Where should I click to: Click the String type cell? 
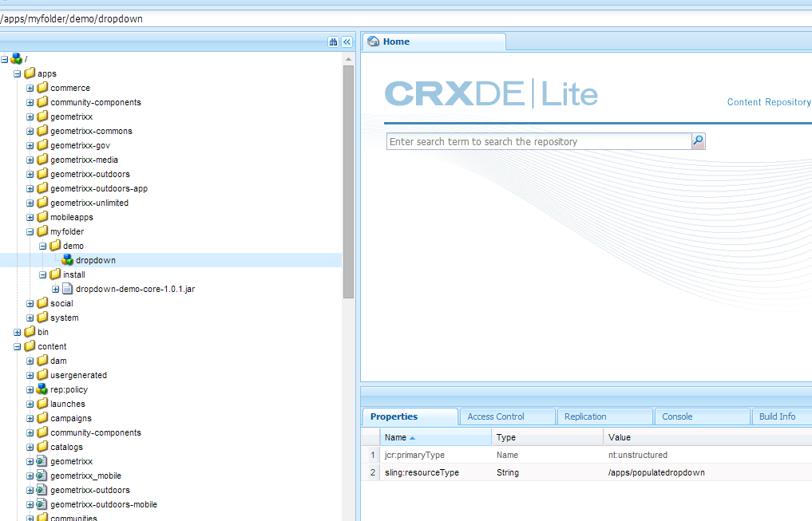(548, 472)
